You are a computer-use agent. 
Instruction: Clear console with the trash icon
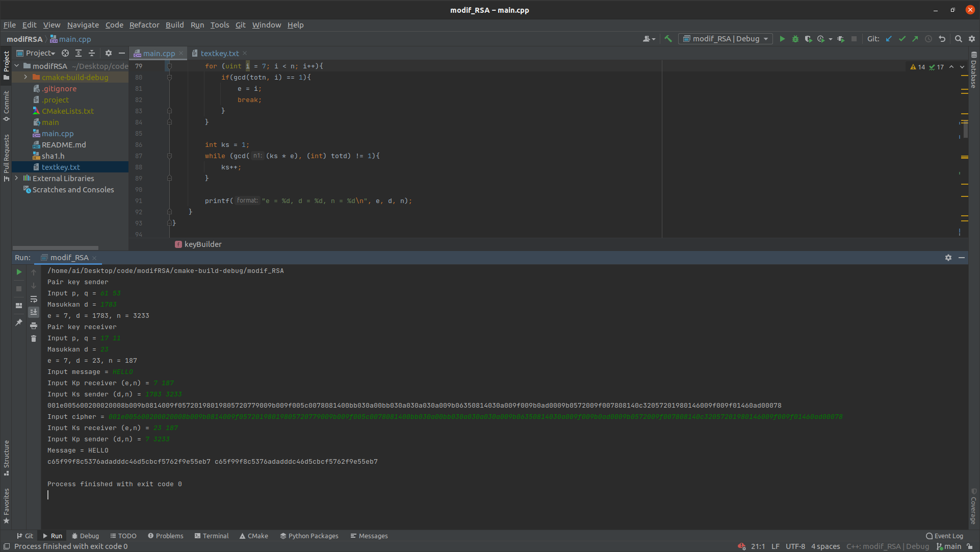coord(34,338)
